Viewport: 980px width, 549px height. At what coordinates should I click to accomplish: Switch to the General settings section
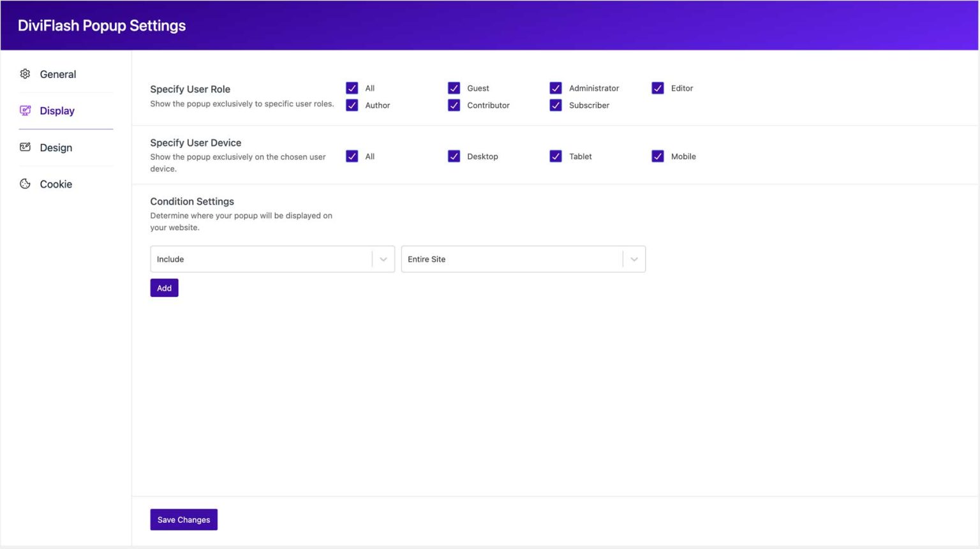(x=58, y=74)
